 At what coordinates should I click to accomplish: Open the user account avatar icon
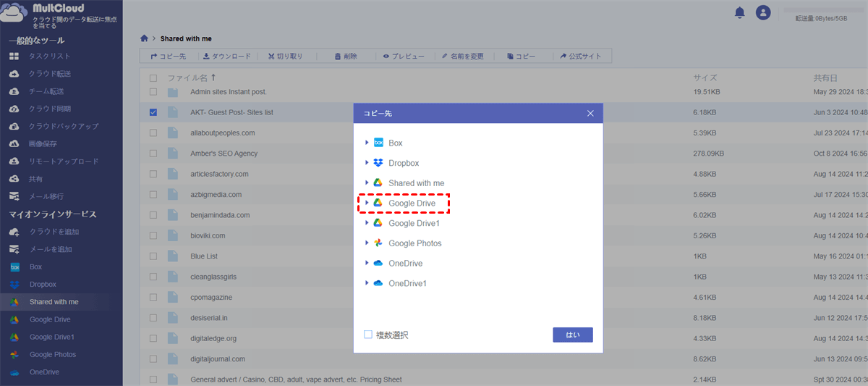click(x=763, y=12)
